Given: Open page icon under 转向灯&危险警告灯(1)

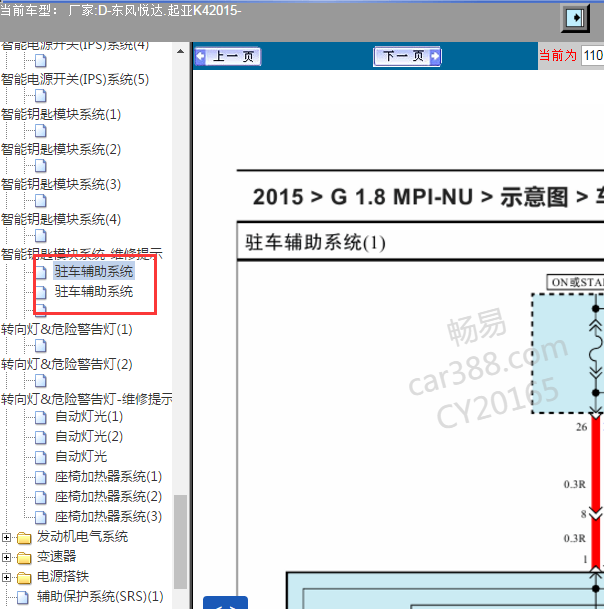Looking at the screenshot, I should point(41,346).
